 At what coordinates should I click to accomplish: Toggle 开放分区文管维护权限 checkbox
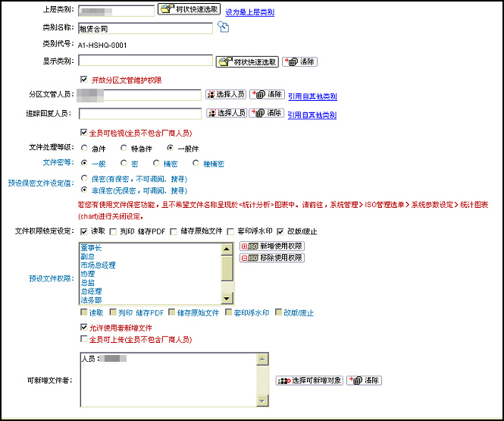[x=83, y=80]
